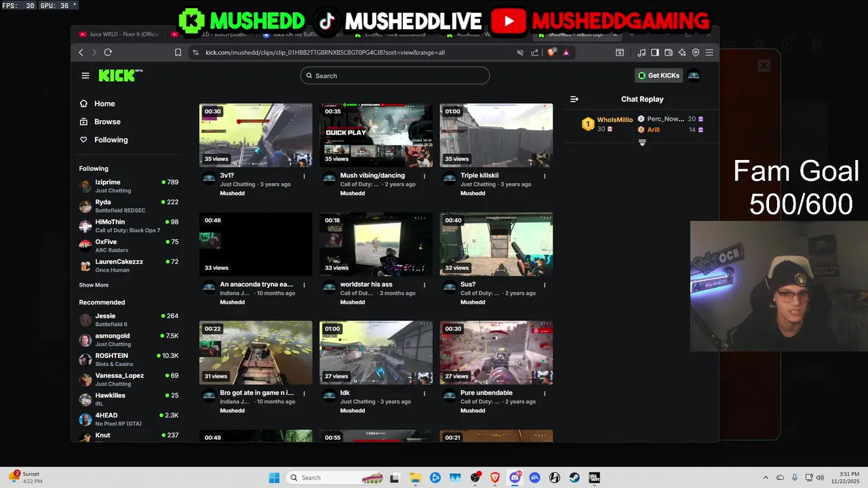The height and width of the screenshot is (488, 868).
Task: Show hidden system tray icons
Action: pos(766,478)
